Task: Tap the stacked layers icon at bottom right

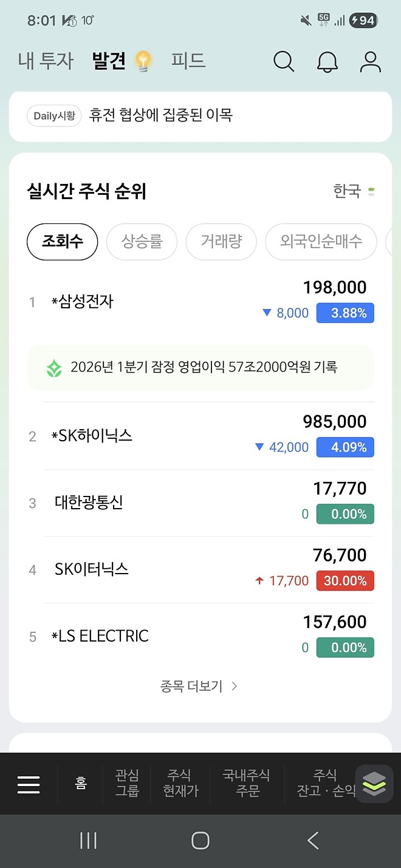Action: tap(374, 784)
